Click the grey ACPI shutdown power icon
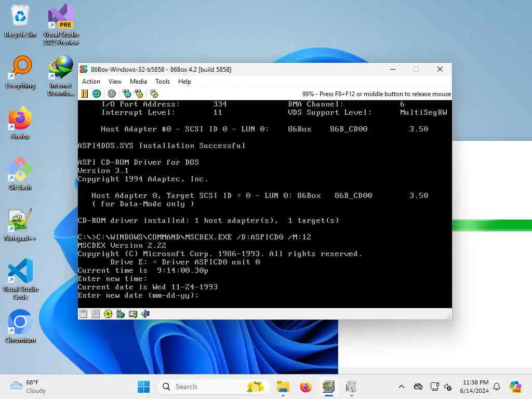 (x=112, y=94)
